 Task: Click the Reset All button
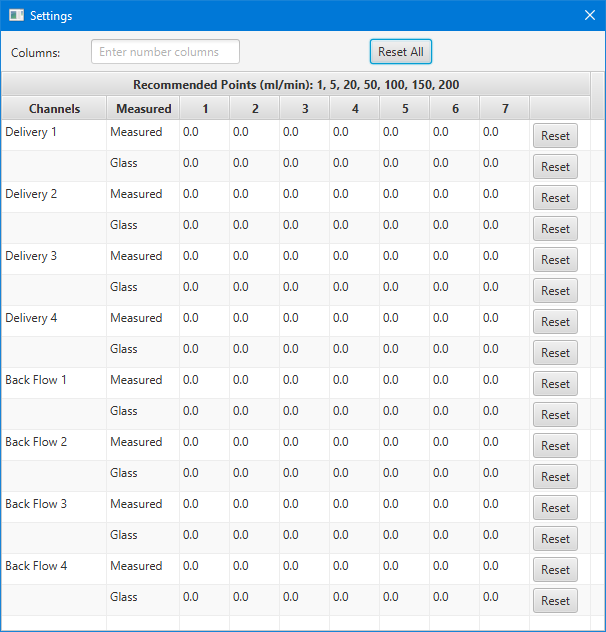(x=401, y=52)
